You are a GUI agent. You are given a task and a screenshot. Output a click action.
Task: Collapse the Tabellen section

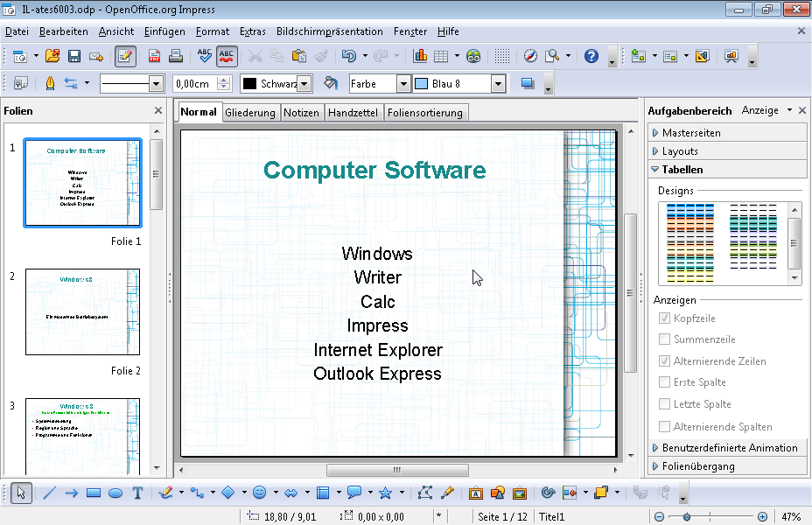[x=727, y=169]
